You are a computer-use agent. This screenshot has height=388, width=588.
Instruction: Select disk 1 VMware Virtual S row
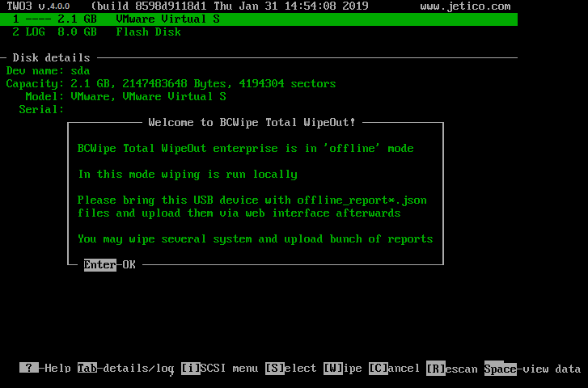tap(259, 19)
